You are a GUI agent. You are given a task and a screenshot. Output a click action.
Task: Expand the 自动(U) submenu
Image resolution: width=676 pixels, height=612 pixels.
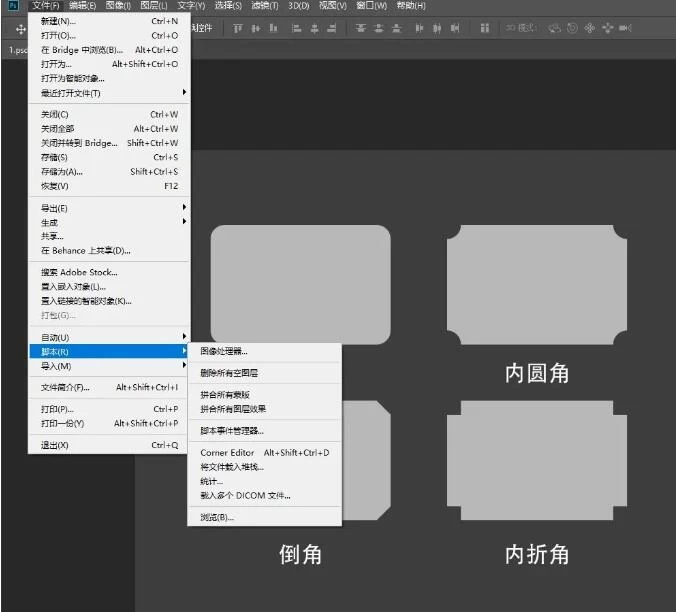point(55,337)
